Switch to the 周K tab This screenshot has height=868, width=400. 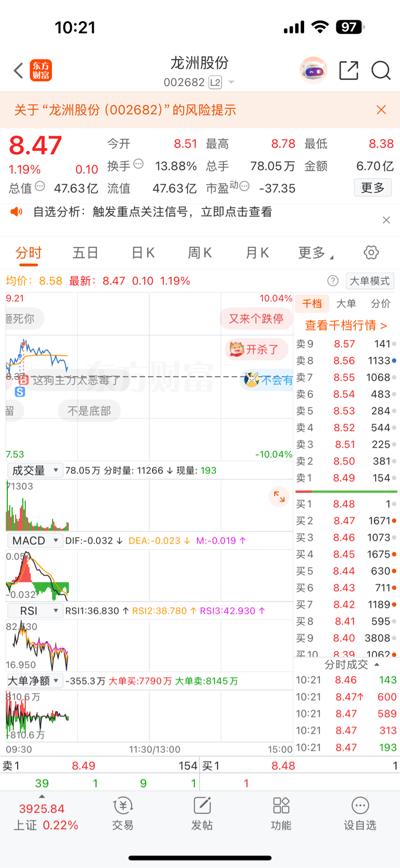click(199, 253)
